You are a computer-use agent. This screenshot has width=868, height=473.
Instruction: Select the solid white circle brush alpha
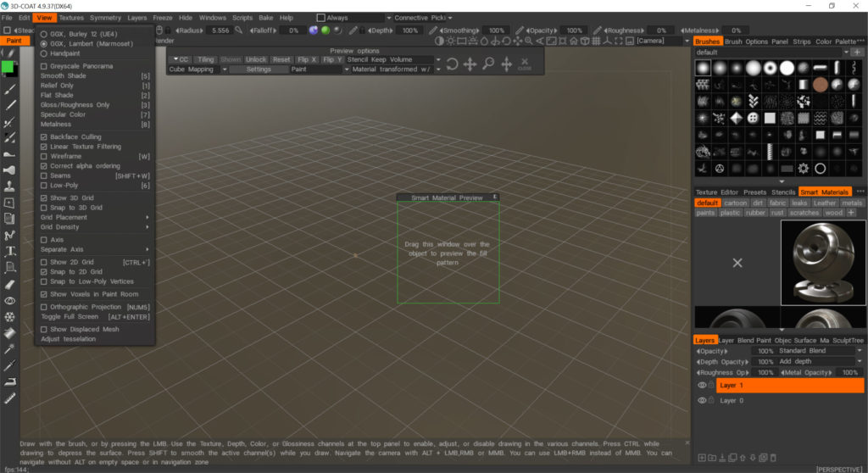point(787,68)
